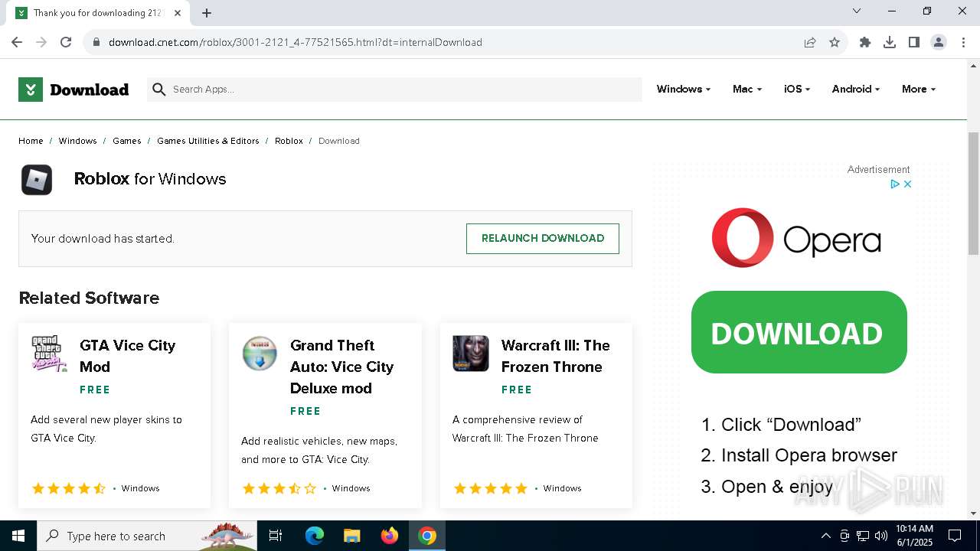The height and width of the screenshot is (551, 980).
Task: Open the AdChoices triangle icon
Action: (894, 184)
